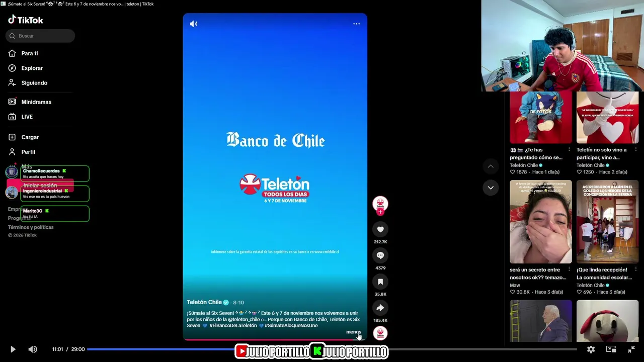This screenshot has height=362, width=644.
Task: Click the search magnifier icon
Action: pos(12,36)
